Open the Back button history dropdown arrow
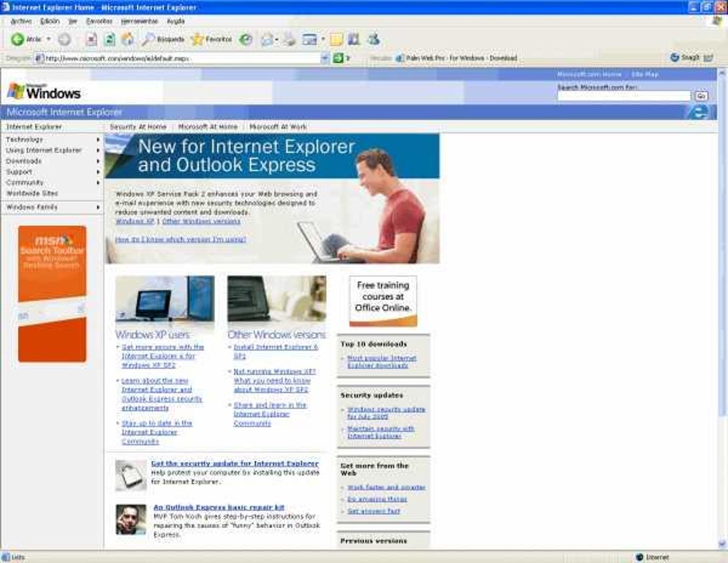This screenshot has height=563, width=728. click(49, 39)
